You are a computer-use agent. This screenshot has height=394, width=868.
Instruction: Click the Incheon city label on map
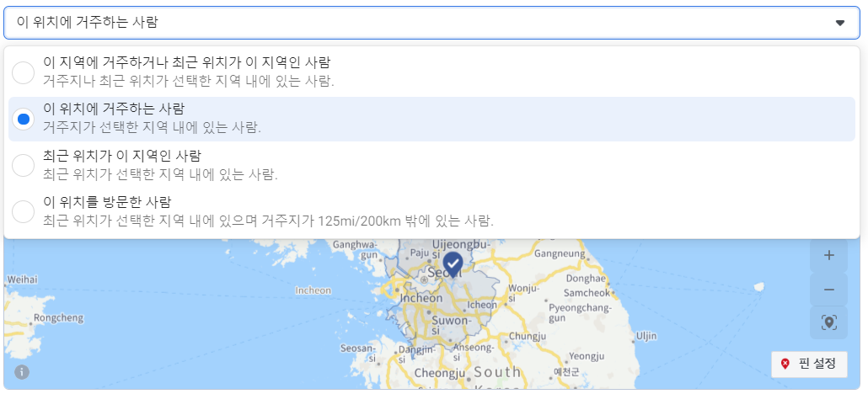point(422,298)
